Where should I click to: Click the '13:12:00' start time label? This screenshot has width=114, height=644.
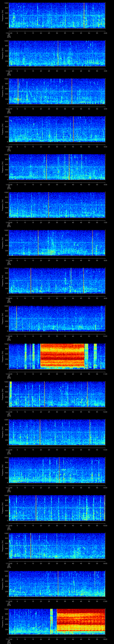click(9, 450)
